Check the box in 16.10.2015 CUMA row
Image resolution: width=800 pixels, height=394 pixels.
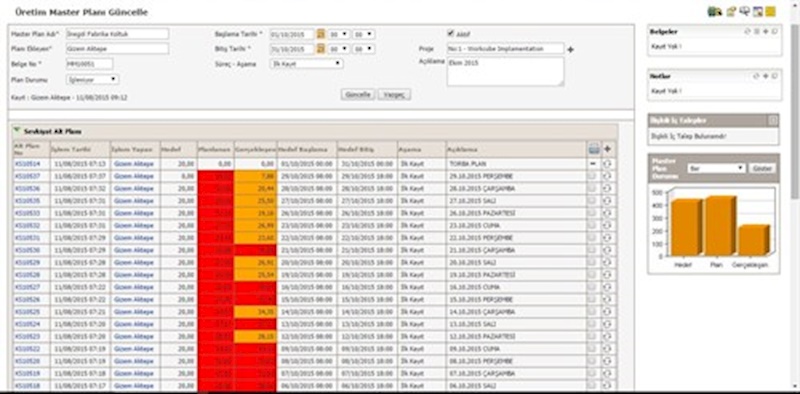click(x=592, y=287)
